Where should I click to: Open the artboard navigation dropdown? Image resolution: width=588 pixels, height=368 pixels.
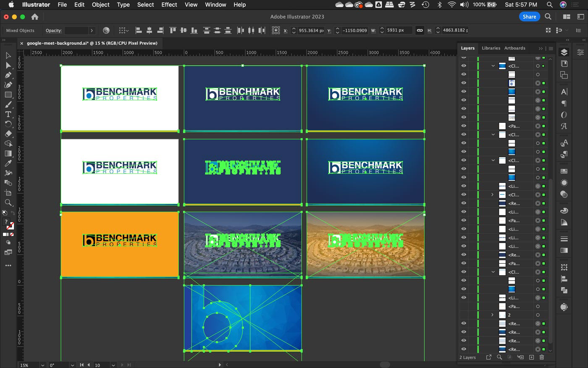coord(113,365)
